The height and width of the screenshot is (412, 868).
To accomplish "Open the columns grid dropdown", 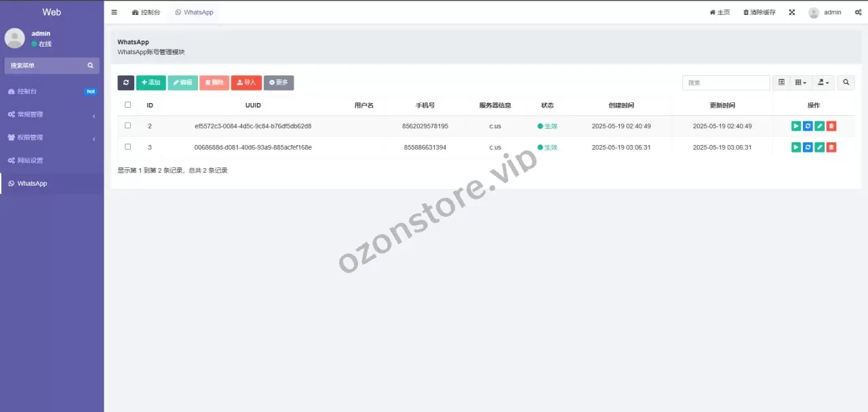I will [800, 83].
